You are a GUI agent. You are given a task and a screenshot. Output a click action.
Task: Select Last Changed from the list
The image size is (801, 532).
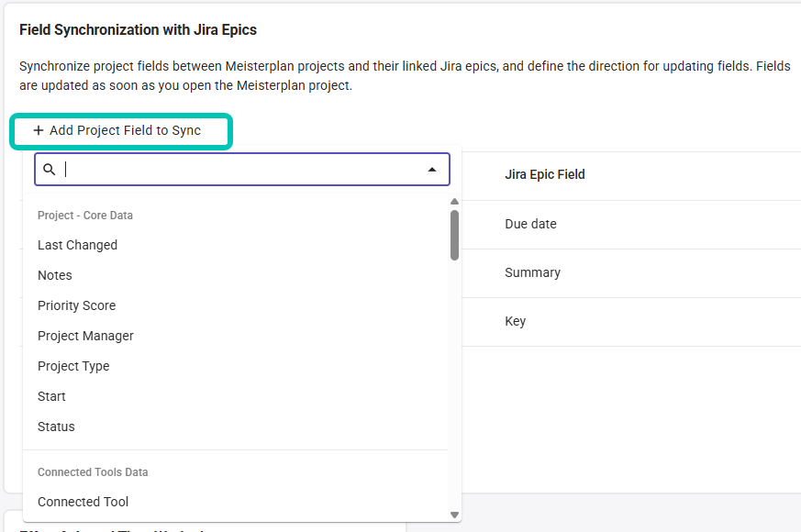(235, 245)
